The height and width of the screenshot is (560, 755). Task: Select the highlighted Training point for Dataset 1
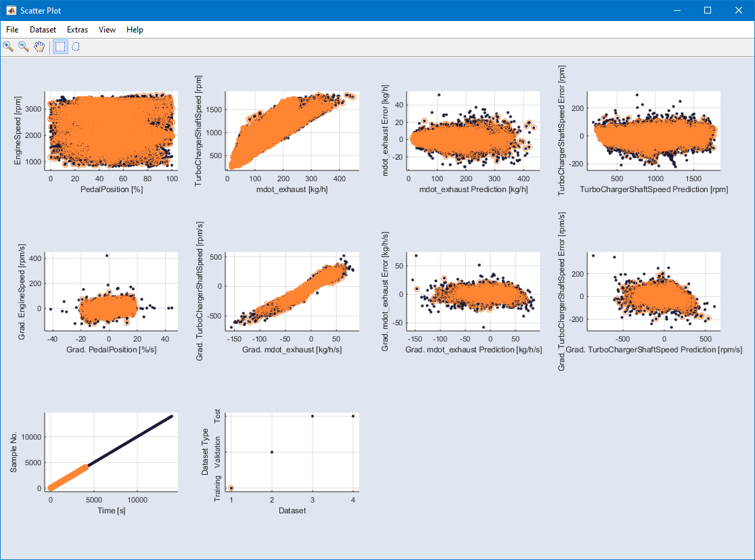(231, 488)
